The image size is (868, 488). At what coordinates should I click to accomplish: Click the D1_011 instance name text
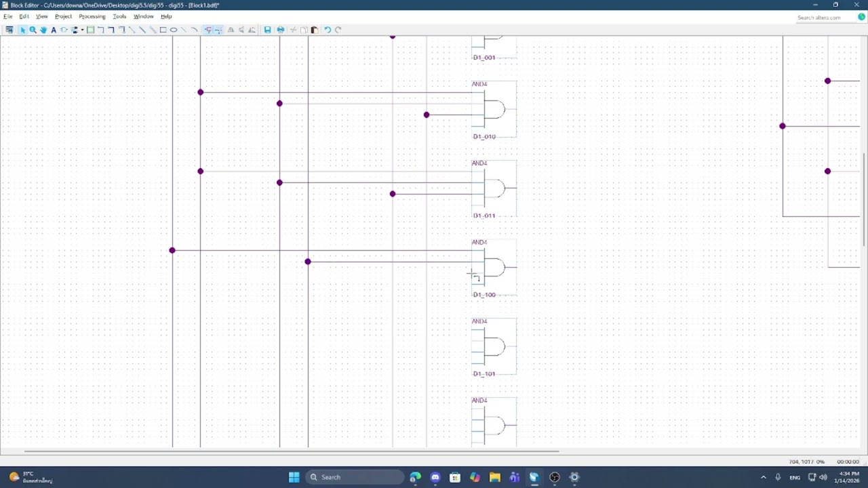[484, 216]
